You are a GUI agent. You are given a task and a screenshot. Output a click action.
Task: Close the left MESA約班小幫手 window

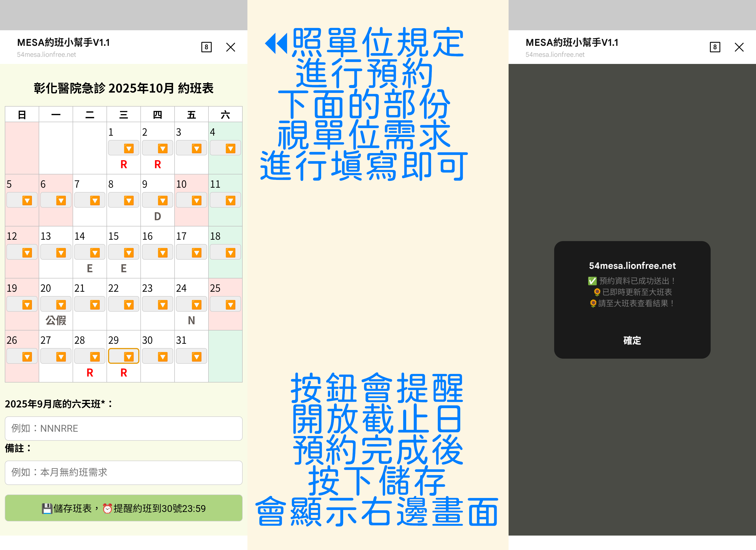(x=231, y=47)
